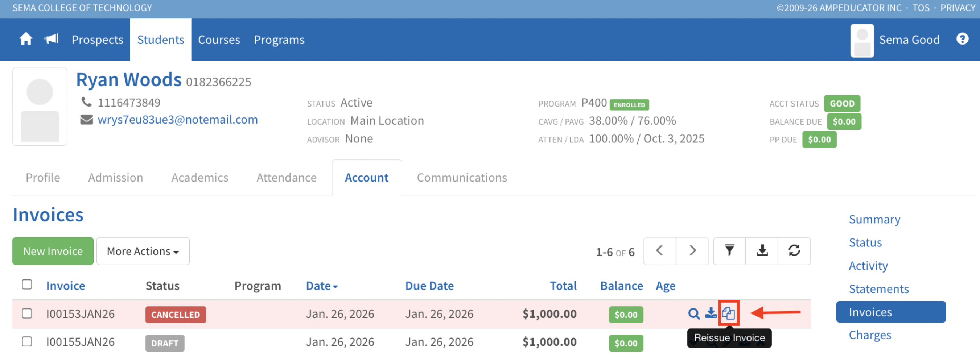Screen dimensions: 980x353
Task: Go to next page of invoices
Action: point(692,251)
